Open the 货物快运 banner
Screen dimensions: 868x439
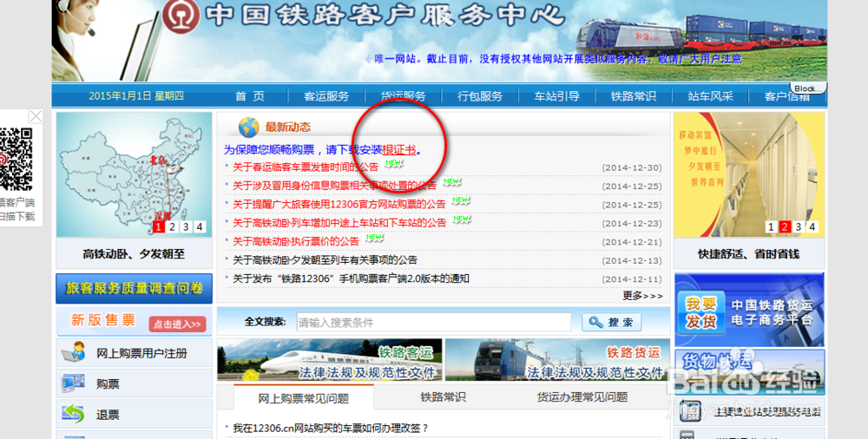[x=749, y=371]
